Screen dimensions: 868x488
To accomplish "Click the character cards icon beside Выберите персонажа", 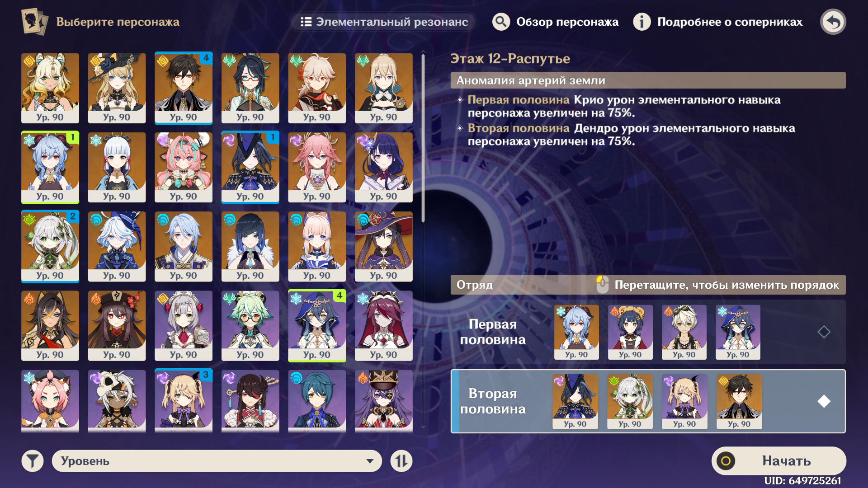I will point(34,22).
